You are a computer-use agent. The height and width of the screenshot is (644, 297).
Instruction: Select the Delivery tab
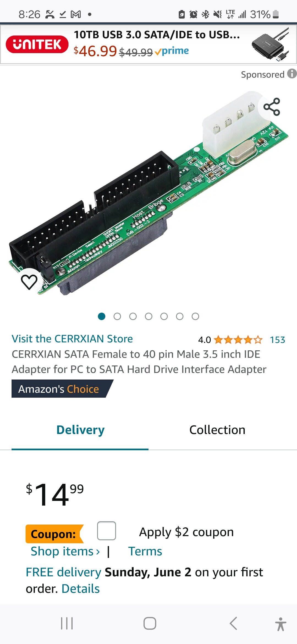80,430
